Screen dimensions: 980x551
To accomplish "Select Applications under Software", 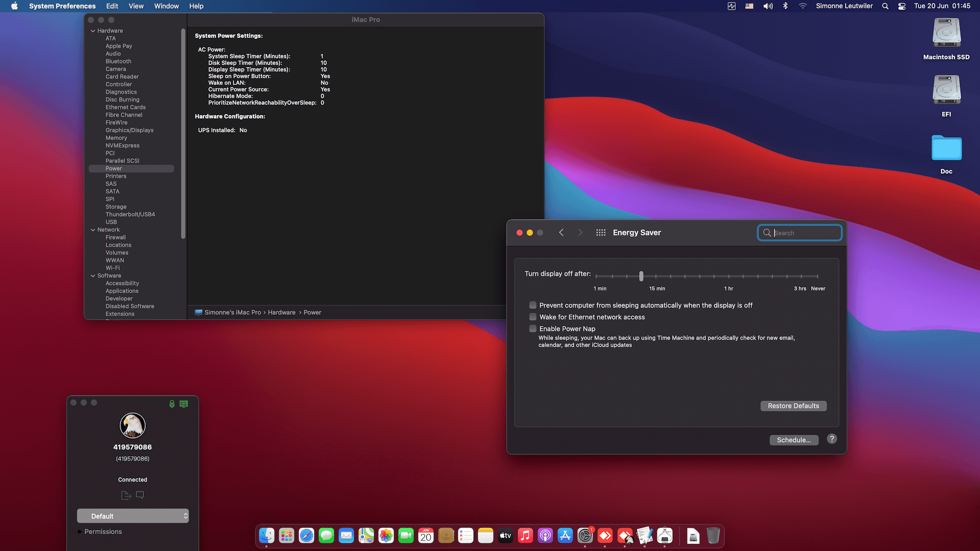I will (x=122, y=291).
